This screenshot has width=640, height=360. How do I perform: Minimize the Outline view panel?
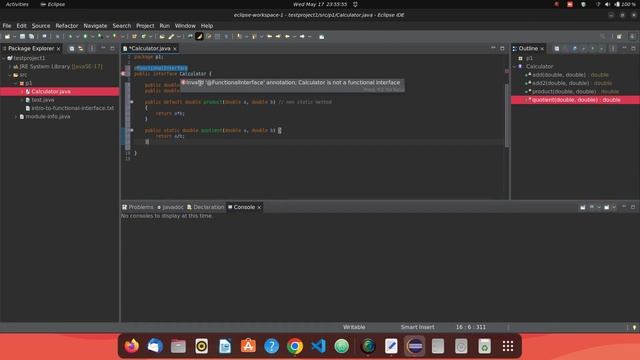pyautogui.click(x=624, y=49)
